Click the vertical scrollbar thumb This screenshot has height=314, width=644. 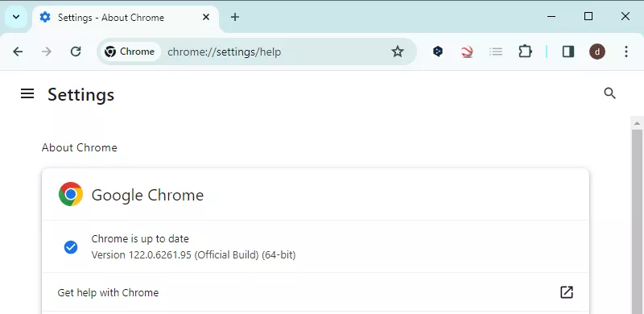[637, 222]
